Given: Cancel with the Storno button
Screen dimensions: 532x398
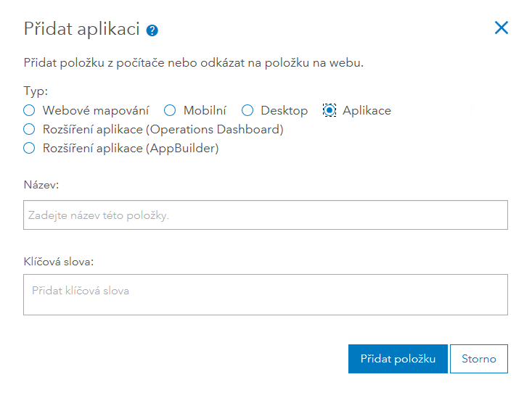Looking at the screenshot, I should 478,359.
